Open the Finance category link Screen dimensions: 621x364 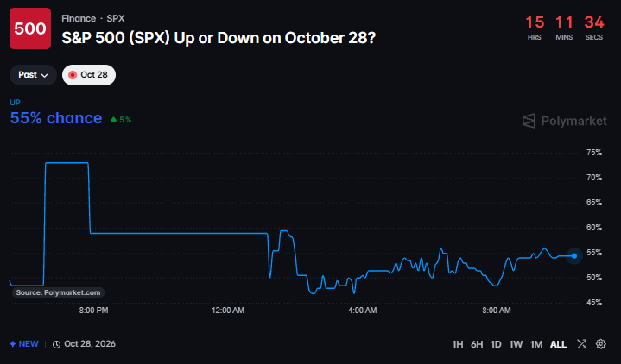[79, 19]
